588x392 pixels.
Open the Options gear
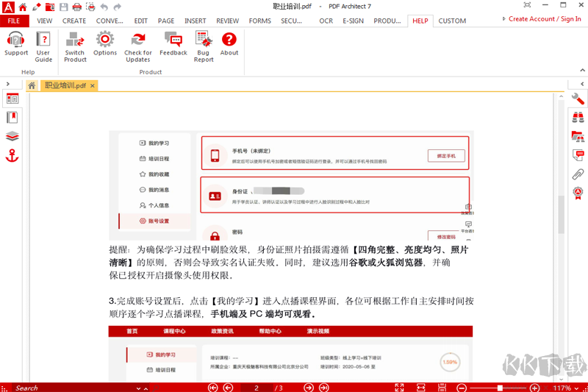(105, 43)
